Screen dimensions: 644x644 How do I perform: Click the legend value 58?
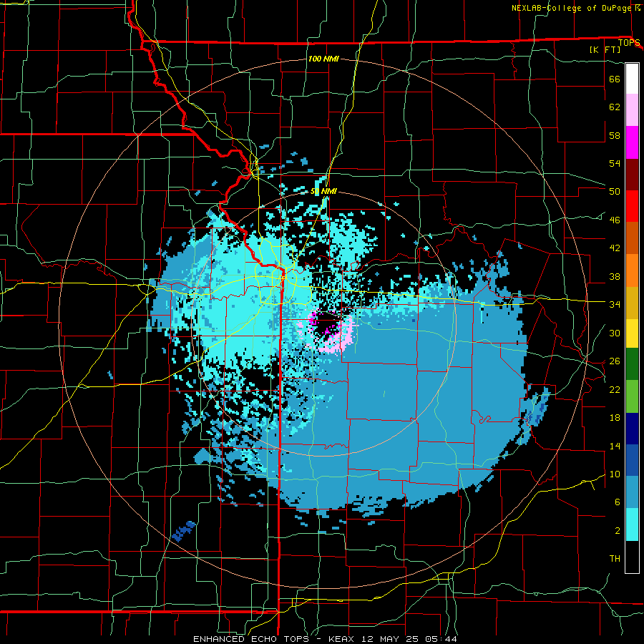pos(615,135)
